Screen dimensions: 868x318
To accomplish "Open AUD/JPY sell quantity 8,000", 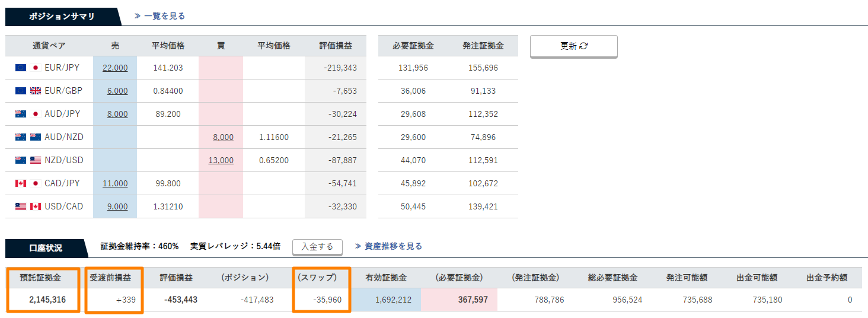I will coord(117,114).
